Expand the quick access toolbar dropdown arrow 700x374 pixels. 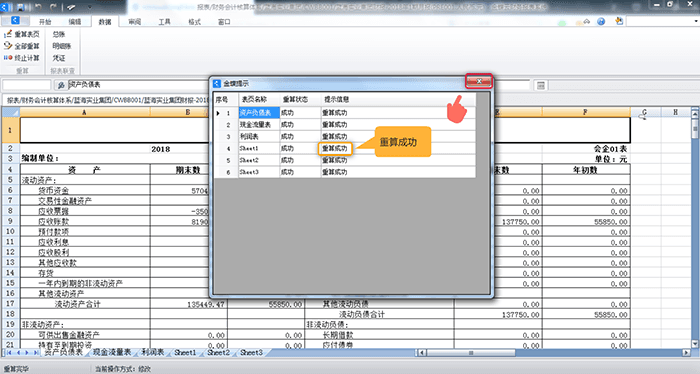89,7
